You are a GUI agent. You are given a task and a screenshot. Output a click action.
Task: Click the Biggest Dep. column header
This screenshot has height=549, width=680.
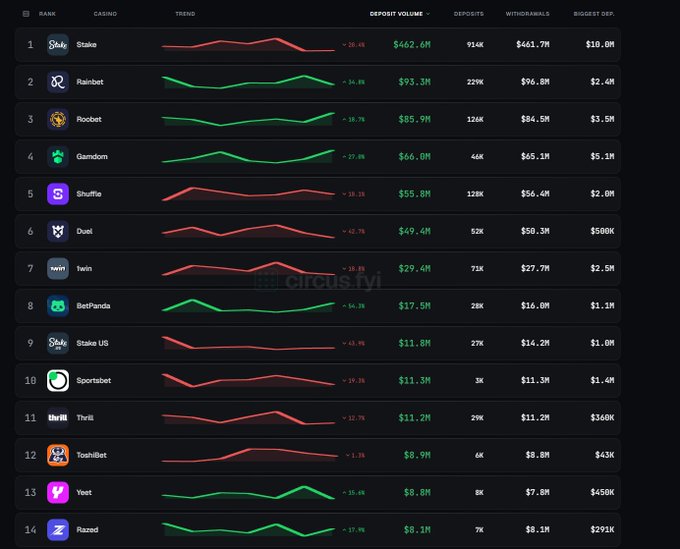594,14
